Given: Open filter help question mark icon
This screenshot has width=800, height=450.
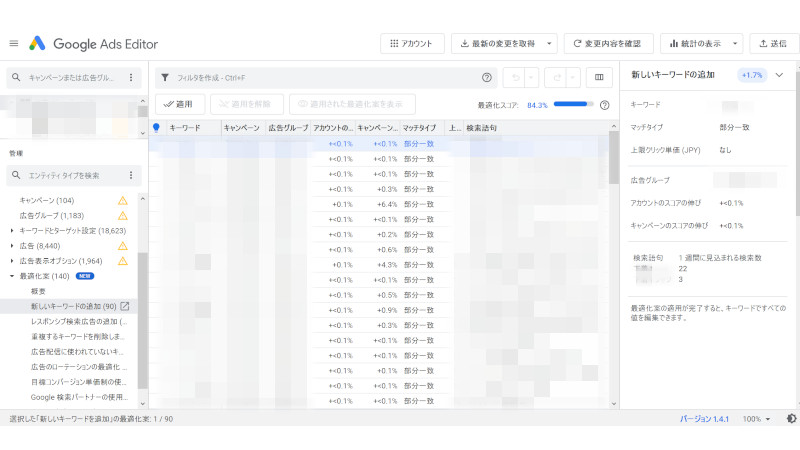Looking at the screenshot, I should 487,78.
